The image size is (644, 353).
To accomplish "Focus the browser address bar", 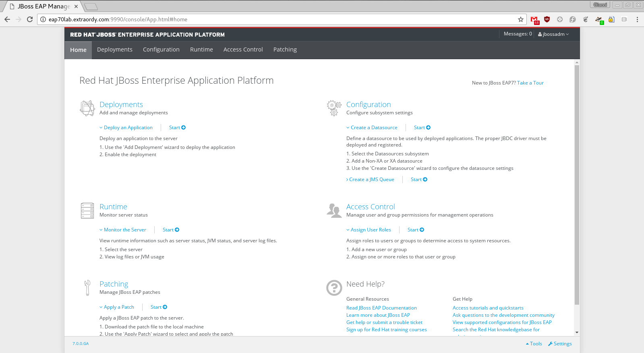I will (282, 19).
